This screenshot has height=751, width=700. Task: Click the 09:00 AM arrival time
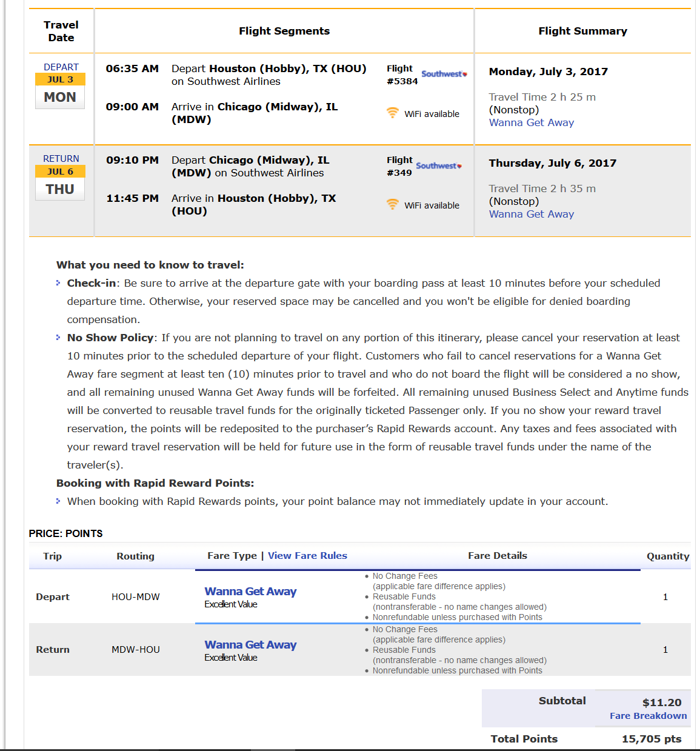132,107
